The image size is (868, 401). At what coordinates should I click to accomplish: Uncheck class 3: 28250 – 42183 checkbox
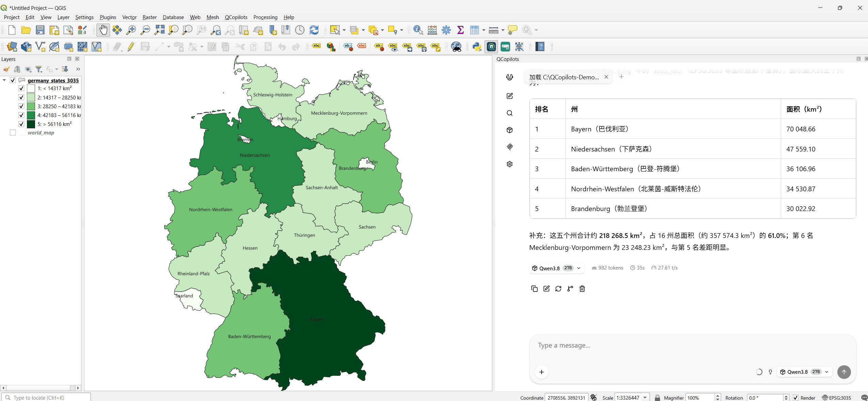[x=21, y=106]
